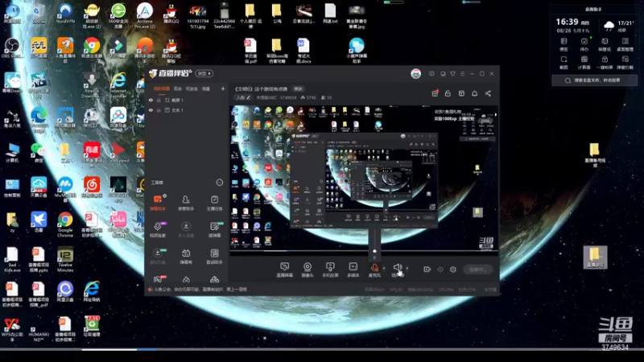Open the 多人连麦 tool
Viewport: 644px width, 362px height.
point(186,230)
